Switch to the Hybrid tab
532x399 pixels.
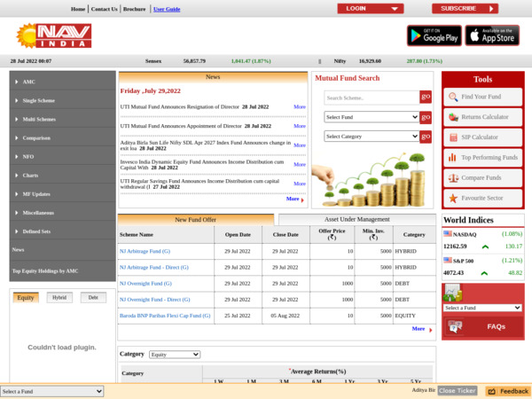pos(59,298)
